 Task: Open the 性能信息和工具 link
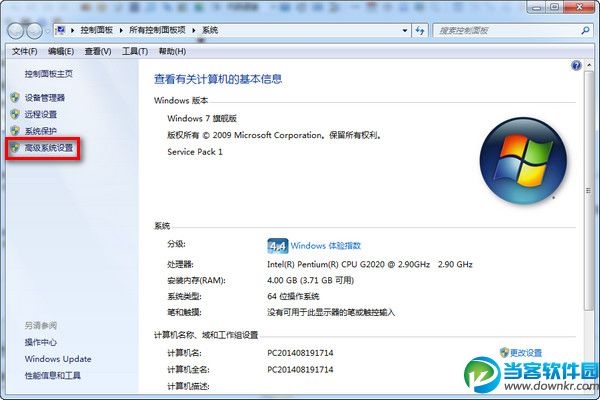53,376
